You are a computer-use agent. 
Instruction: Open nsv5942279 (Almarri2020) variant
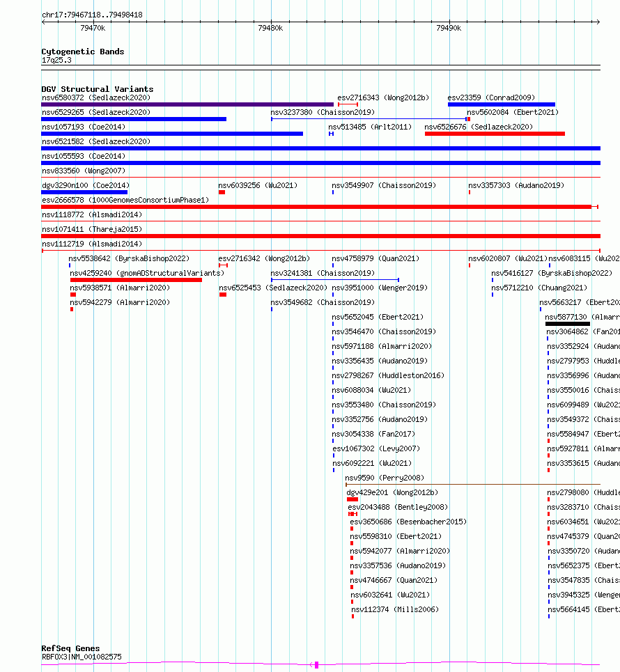tap(120, 302)
